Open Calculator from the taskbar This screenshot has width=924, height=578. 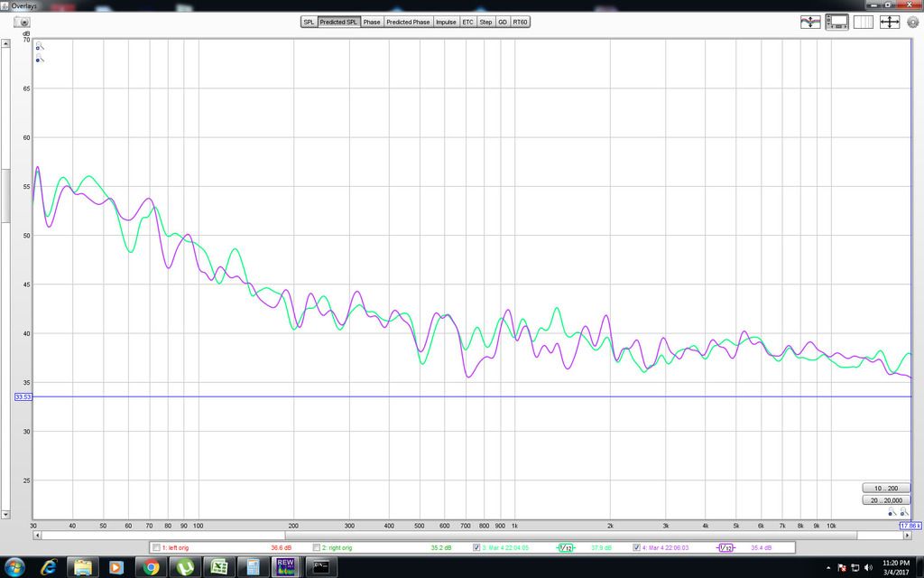[x=254, y=567]
